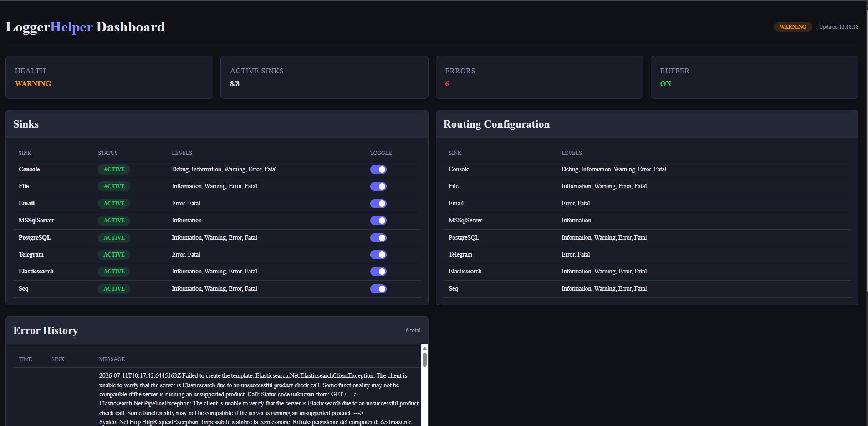Screen dimensions: 868x426
Task: Toggle the Console sink switch
Action: pos(378,169)
